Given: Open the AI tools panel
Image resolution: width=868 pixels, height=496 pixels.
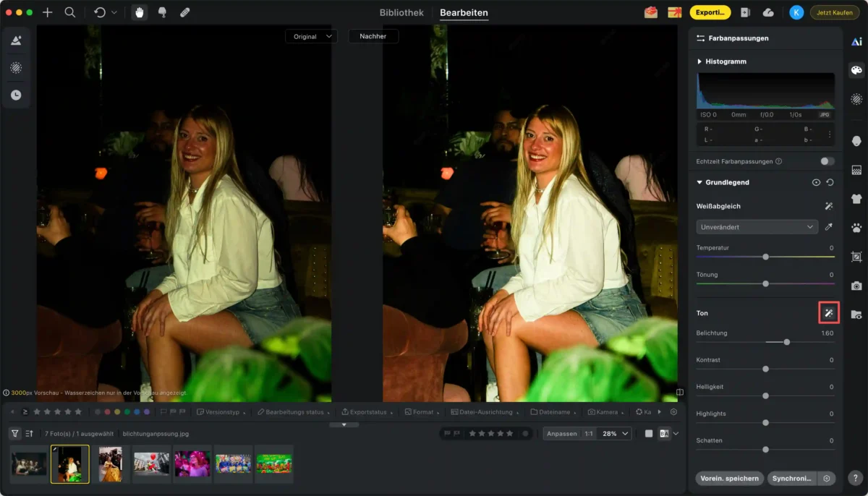Looking at the screenshot, I should coord(856,42).
